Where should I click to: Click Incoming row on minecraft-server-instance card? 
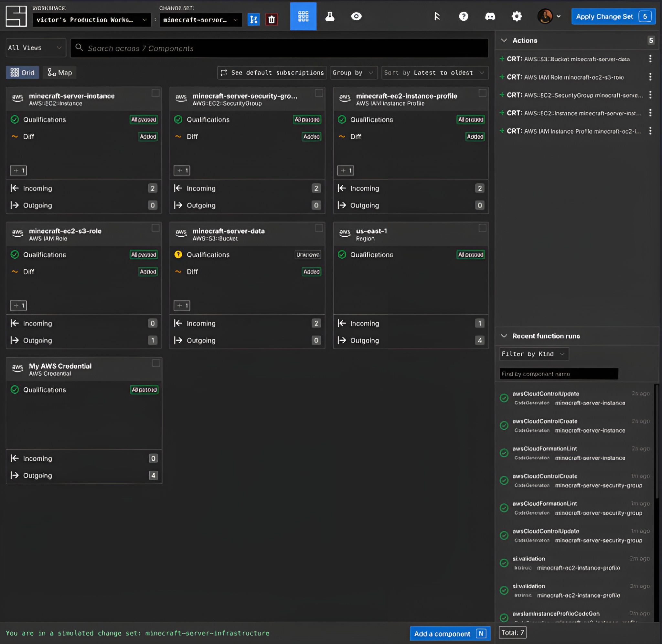click(x=83, y=188)
